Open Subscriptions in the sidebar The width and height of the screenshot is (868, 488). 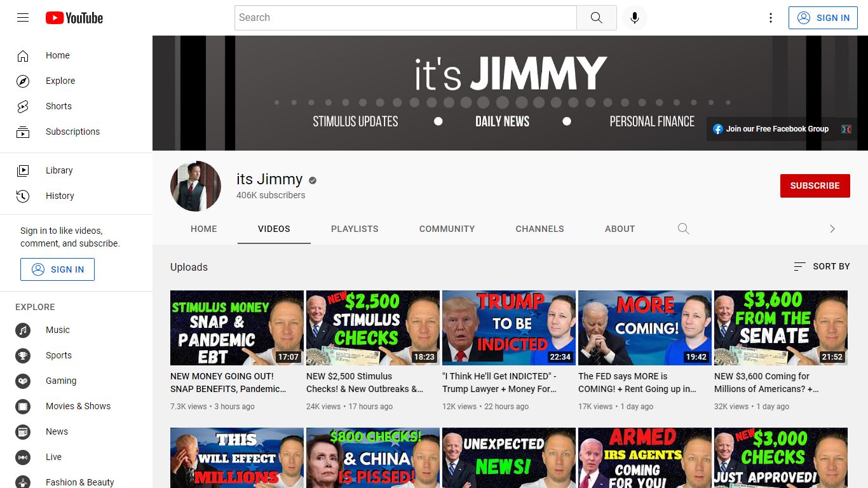76,132
